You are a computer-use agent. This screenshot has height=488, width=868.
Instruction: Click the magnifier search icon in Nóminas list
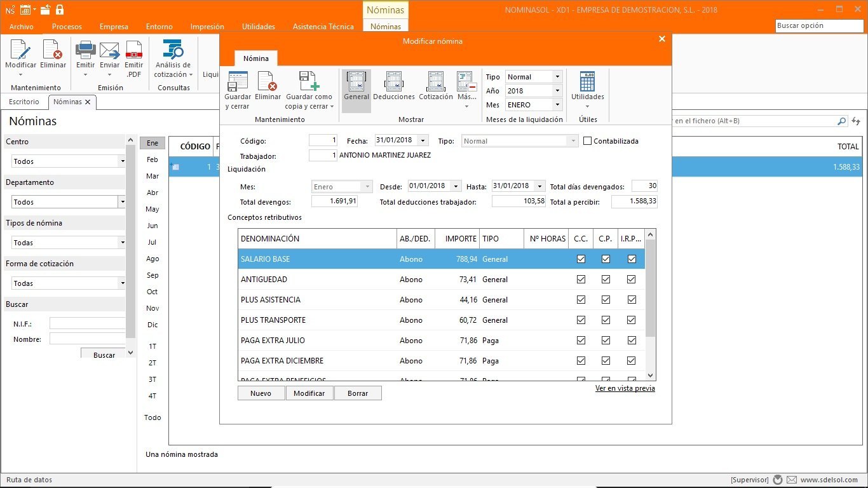pyautogui.click(x=842, y=121)
